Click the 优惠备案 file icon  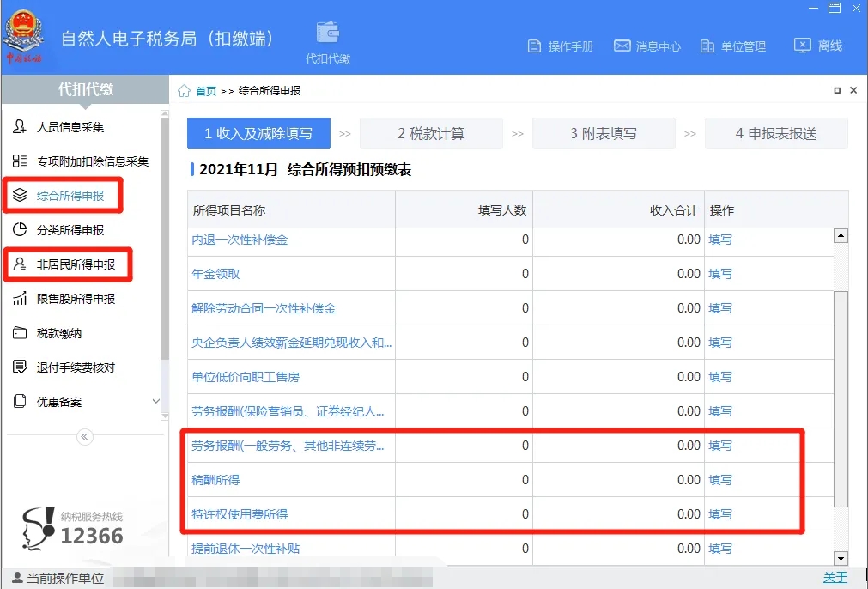point(20,401)
